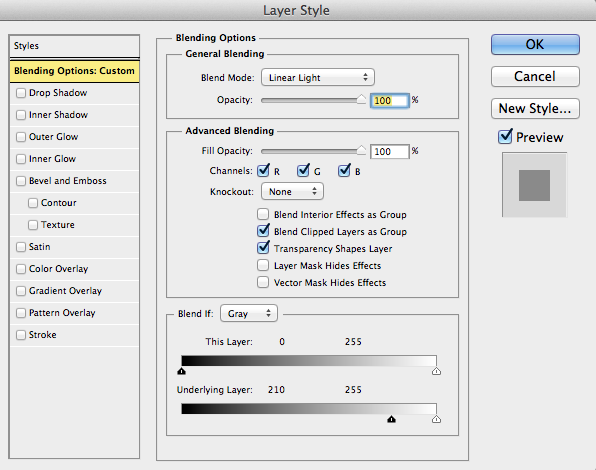Uncheck the G channel checkbox
This screenshot has height=470, width=596.
[x=303, y=171]
